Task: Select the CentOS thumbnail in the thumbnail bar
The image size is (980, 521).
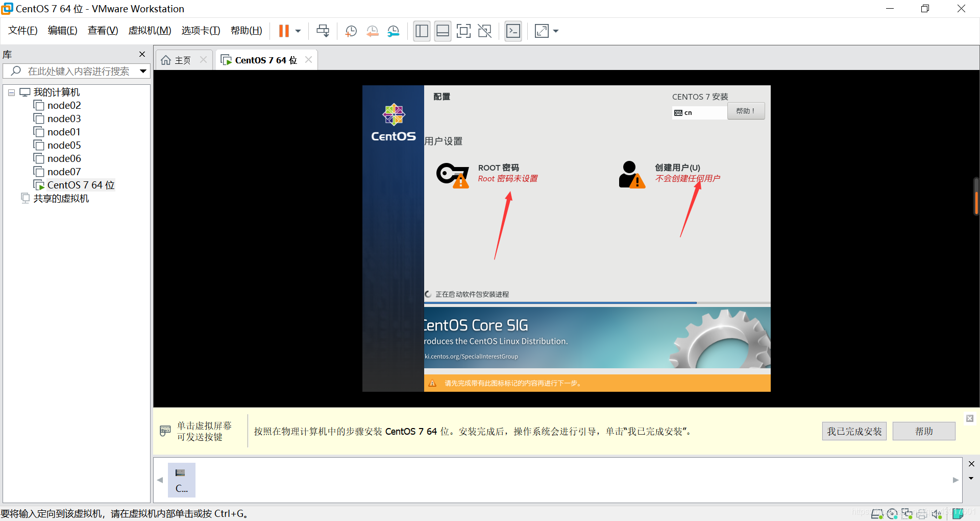Action: 182,480
